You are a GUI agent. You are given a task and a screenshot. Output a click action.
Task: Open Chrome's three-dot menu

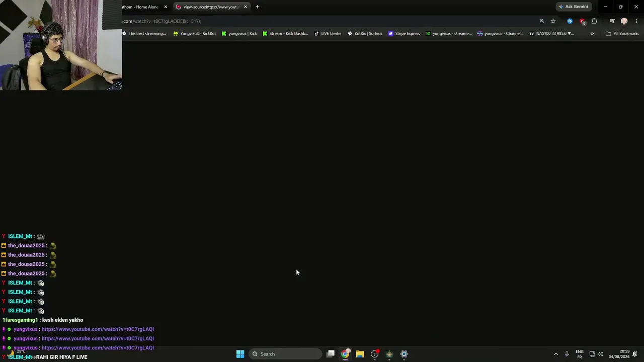coord(636,21)
